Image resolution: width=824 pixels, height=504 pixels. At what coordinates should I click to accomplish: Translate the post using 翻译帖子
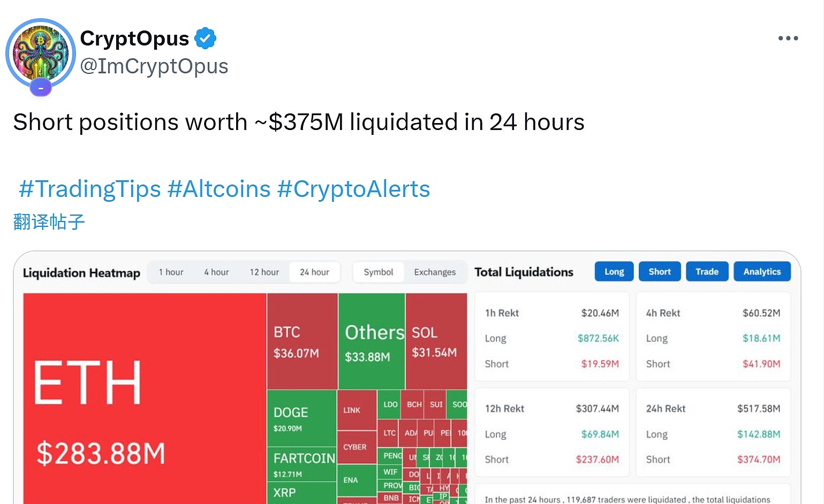pos(48,222)
